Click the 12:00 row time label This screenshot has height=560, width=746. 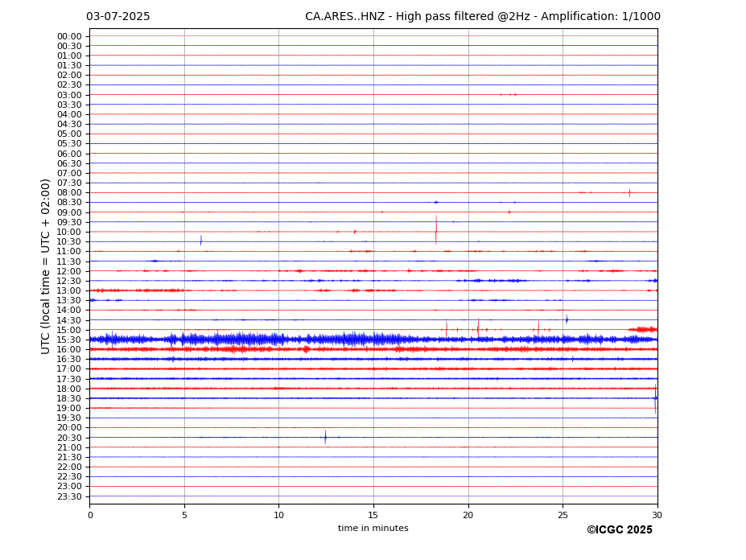coord(69,271)
